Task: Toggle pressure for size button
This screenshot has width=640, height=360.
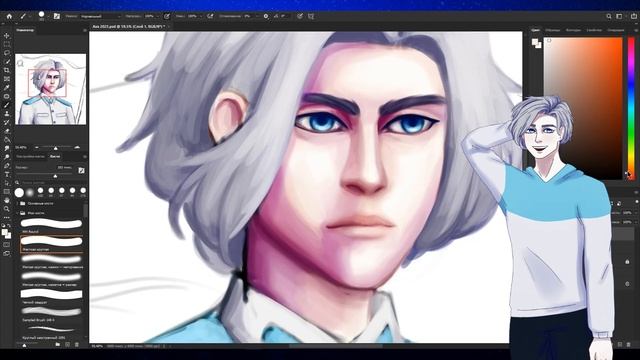Action: tap(300, 16)
